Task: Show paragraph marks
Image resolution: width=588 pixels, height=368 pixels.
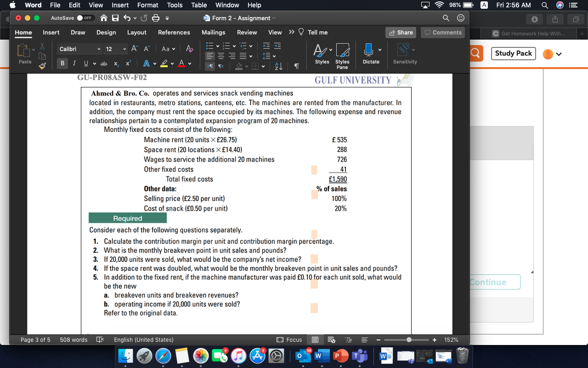Action: (296, 66)
